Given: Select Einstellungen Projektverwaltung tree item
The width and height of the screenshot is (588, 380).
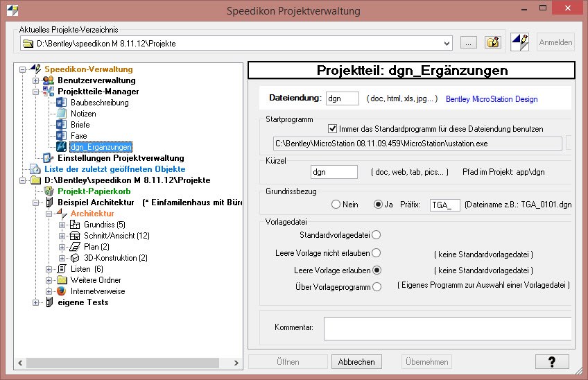Looking at the screenshot, I should pyautogui.click(x=121, y=158).
